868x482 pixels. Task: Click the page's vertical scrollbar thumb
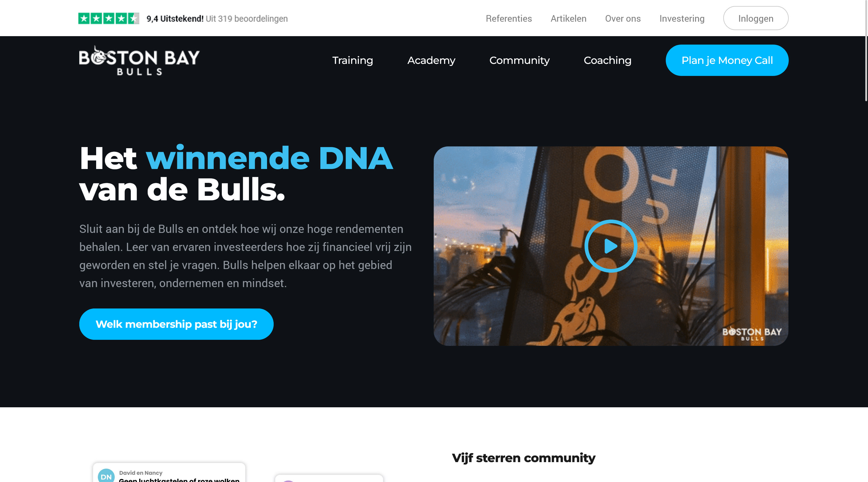click(x=866, y=51)
